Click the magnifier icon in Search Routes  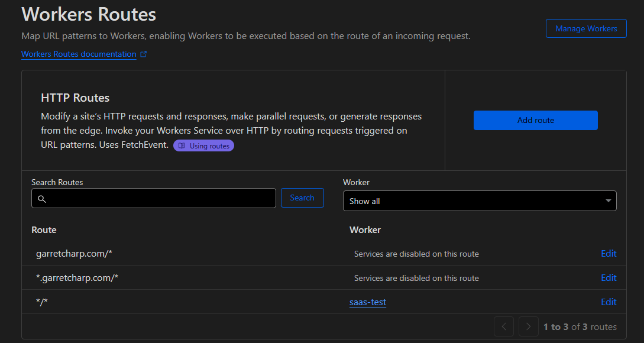(42, 199)
